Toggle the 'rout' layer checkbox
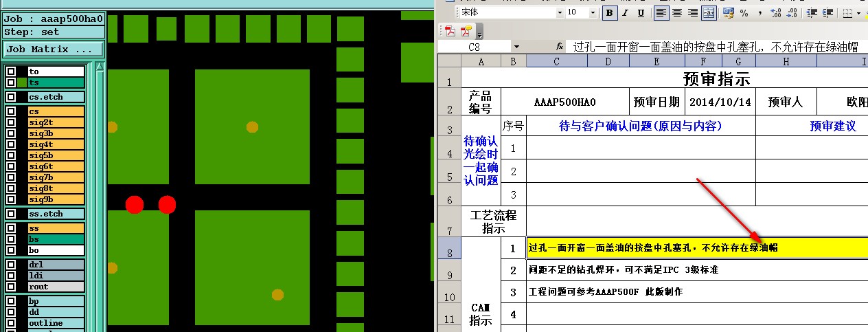Image resolution: width=868 pixels, height=332 pixels. coord(10,287)
